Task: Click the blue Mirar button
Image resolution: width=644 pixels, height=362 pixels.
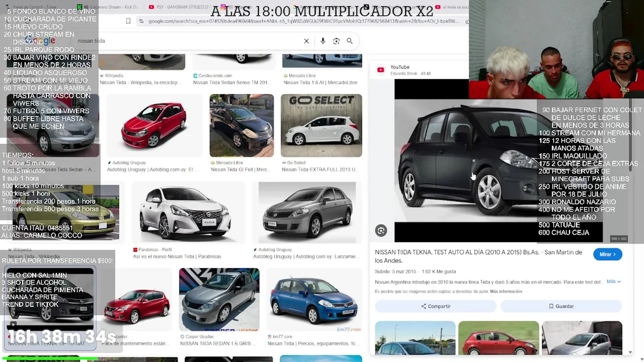Action: [607, 254]
